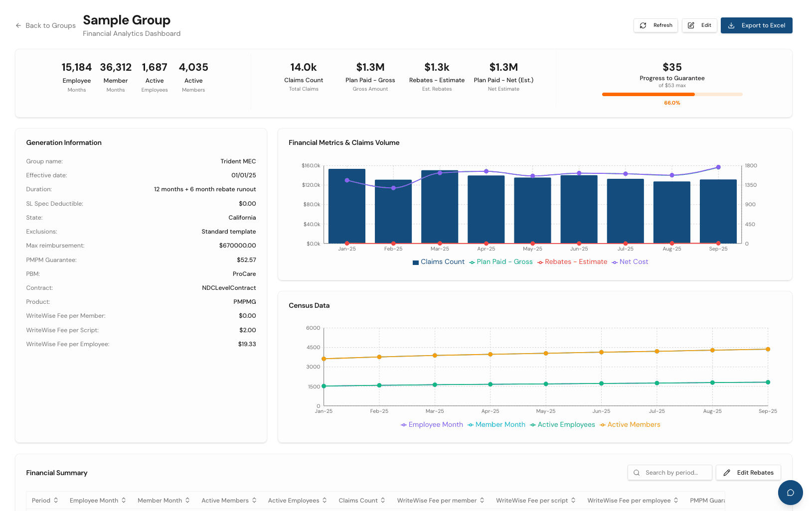The height and width of the screenshot is (511, 812).
Task: Click the NDCLevelContract contract value
Action: pos(229,288)
